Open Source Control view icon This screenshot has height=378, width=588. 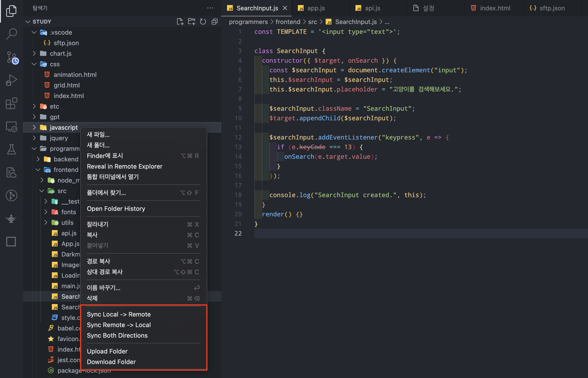11,57
